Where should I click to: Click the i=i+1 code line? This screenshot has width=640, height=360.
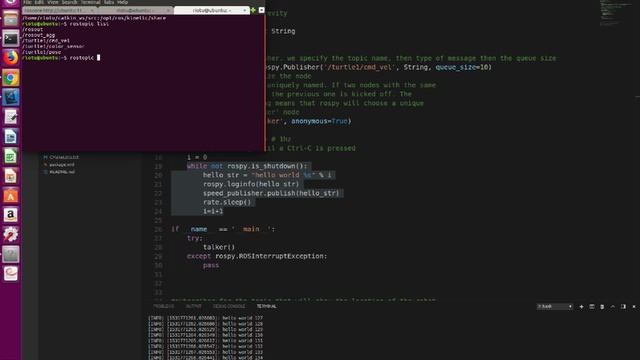pyautogui.click(x=213, y=211)
